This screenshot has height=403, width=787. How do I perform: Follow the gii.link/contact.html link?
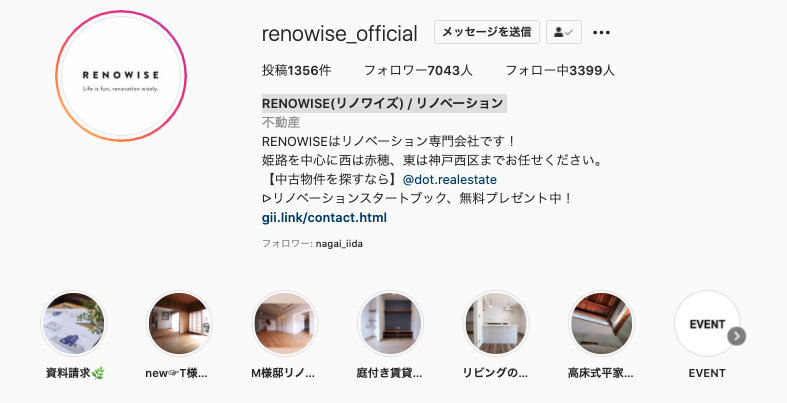pyautogui.click(x=324, y=217)
